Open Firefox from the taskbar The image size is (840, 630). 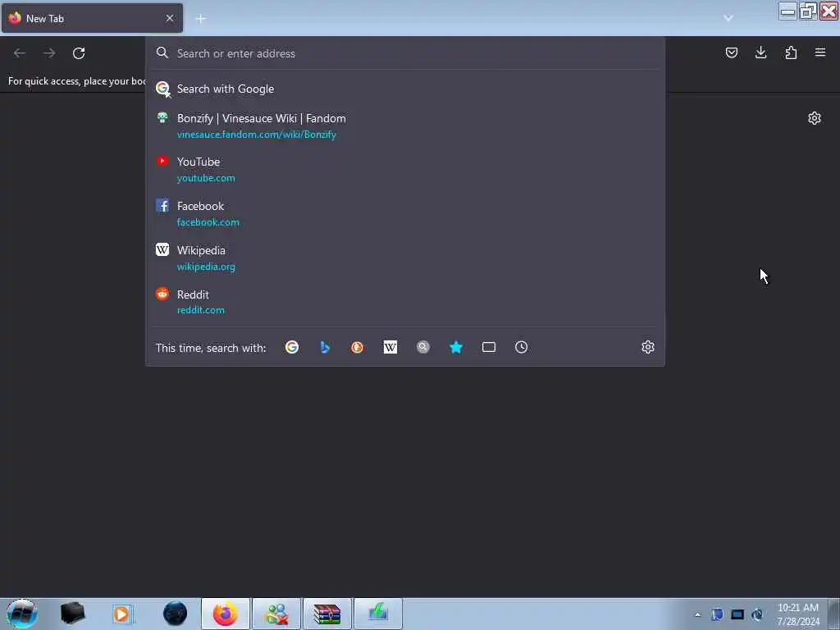[226, 614]
